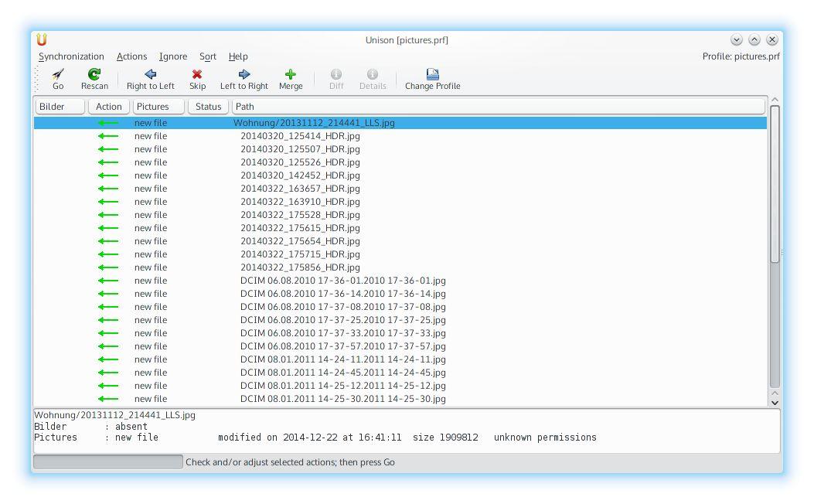Click the Go rocket icon
814x504 pixels.
coord(58,74)
